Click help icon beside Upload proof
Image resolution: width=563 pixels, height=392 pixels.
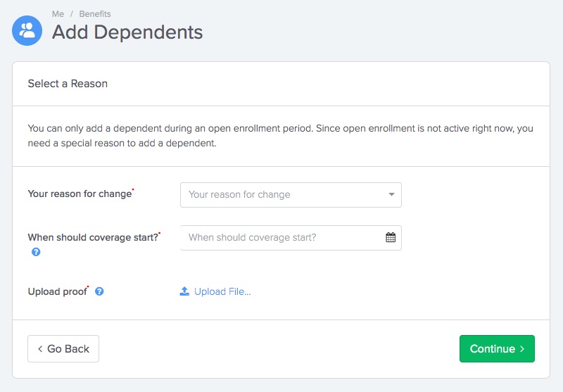tap(99, 291)
